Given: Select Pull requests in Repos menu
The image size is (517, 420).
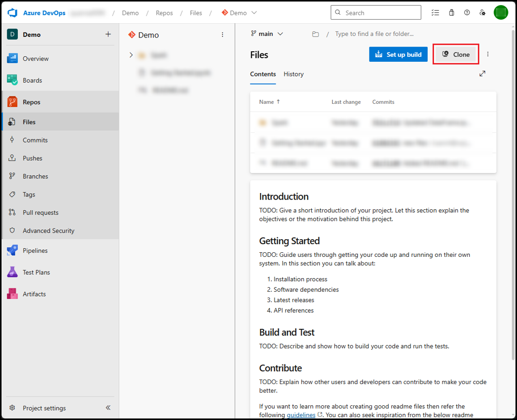Looking at the screenshot, I should (x=41, y=212).
